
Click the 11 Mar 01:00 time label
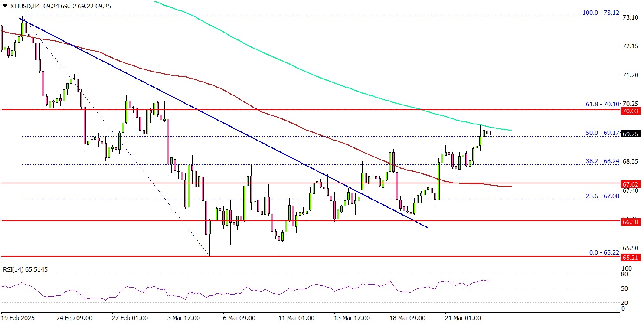297,318
